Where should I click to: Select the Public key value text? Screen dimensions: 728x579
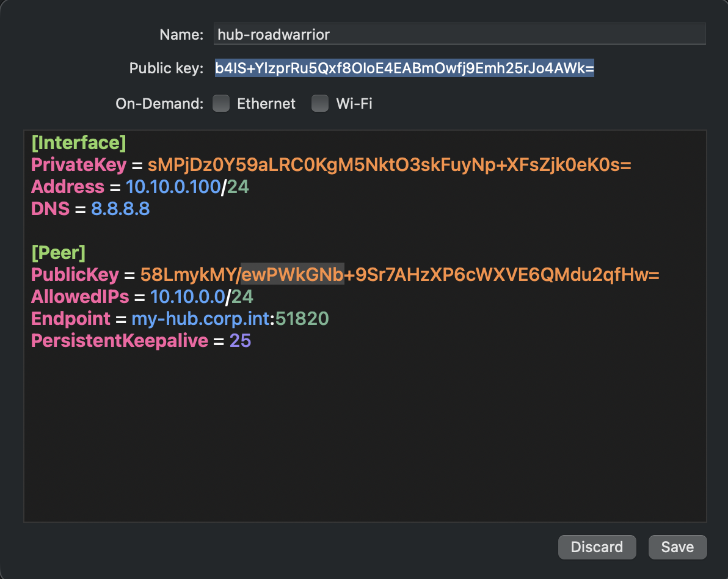coord(404,68)
